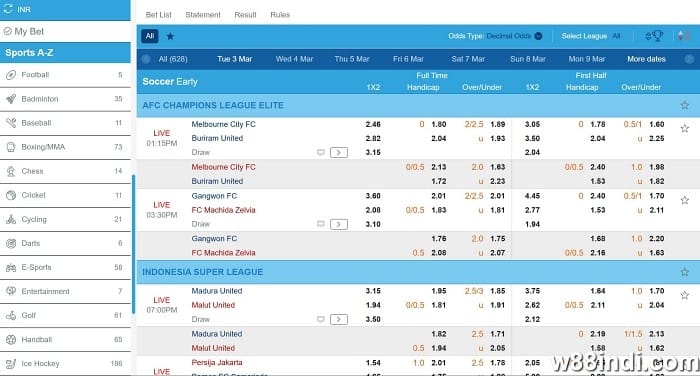Open stats icon for Gangwon FC match
The height and width of the screenshot is (376, 700).
[x=321, y=224]
